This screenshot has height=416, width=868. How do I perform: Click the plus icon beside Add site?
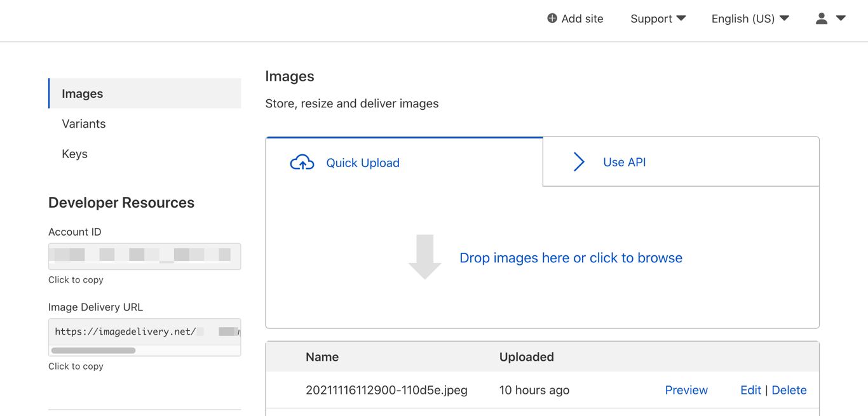pos(552,18)
